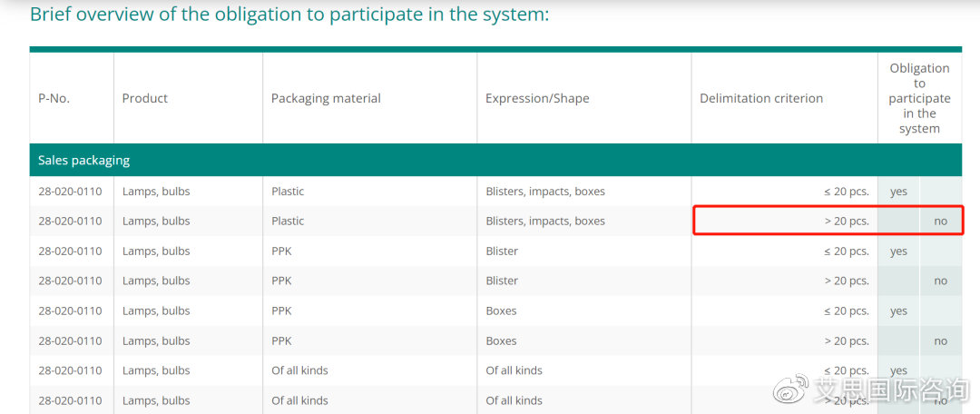980x414 pixels.
Task: Click the 'Sales packaging' section row
Action: coord(83,160)
